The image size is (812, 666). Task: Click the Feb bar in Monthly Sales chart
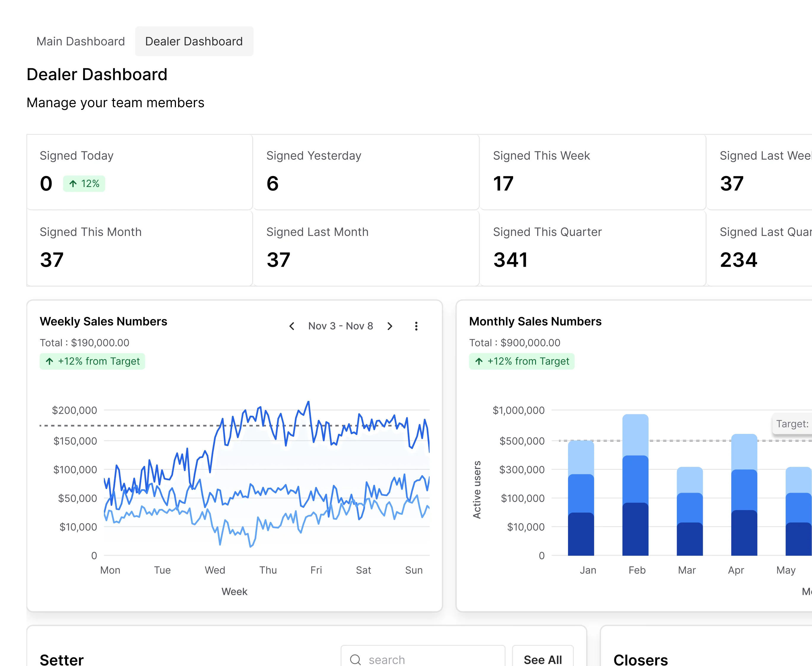[x=635, y=485]
